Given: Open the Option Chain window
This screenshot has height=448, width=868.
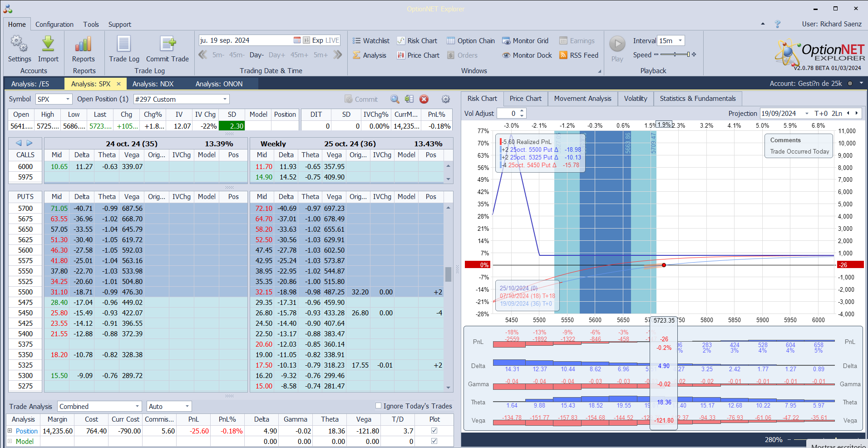Looking at the screenshot, I should tap(470, 41).
